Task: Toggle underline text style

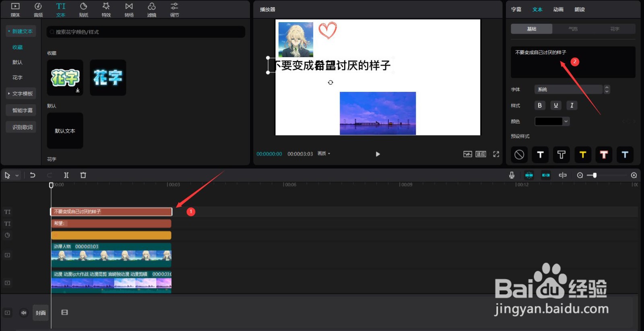Action: [x=556, y=106]
